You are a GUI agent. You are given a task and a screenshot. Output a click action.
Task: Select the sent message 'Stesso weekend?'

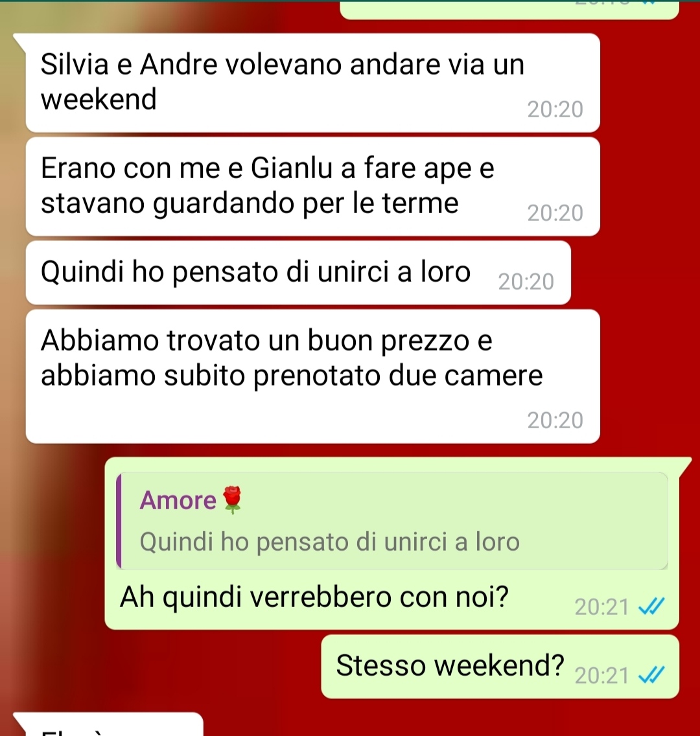click(500, 667)
